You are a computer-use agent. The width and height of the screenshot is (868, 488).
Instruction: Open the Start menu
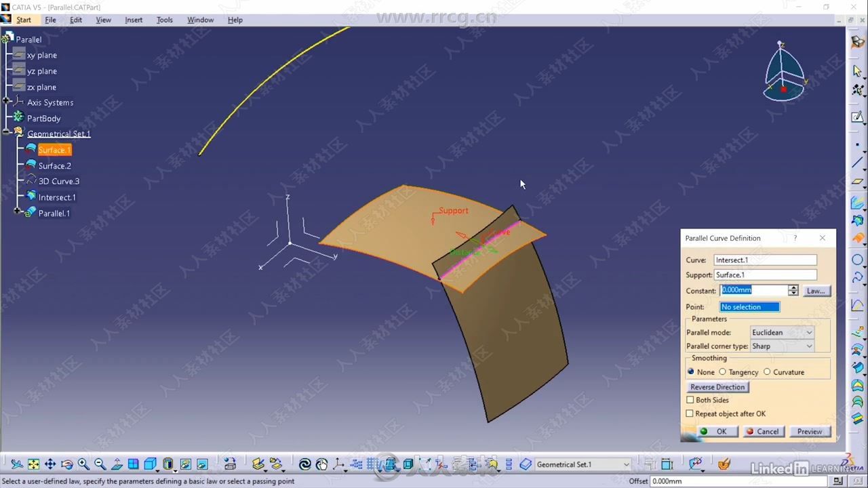point(24,20)
